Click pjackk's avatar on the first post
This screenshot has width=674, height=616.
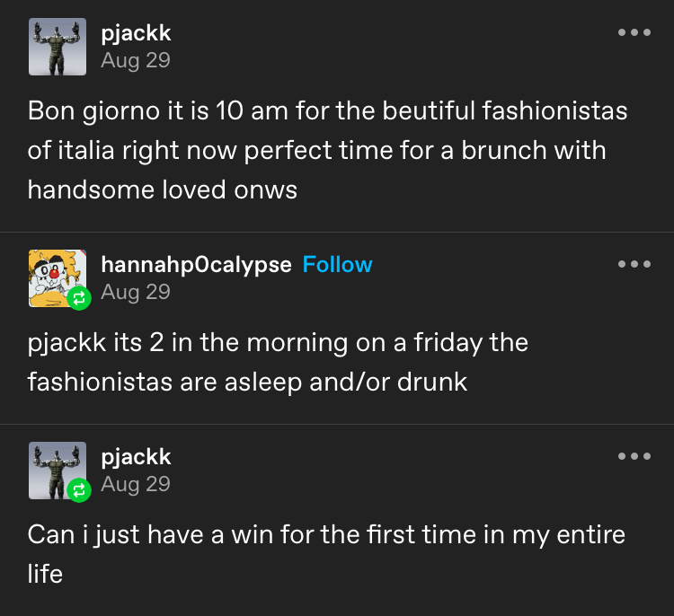[x=58, y=47]
